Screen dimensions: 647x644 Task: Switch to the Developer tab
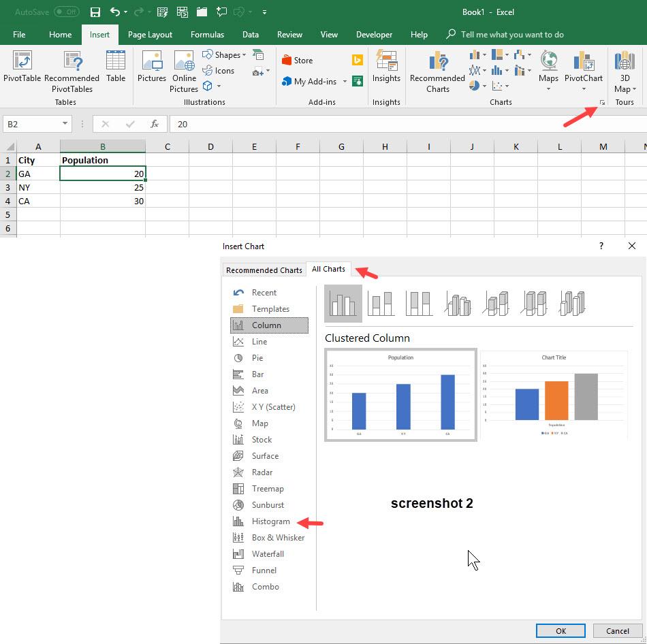(374, 35)
